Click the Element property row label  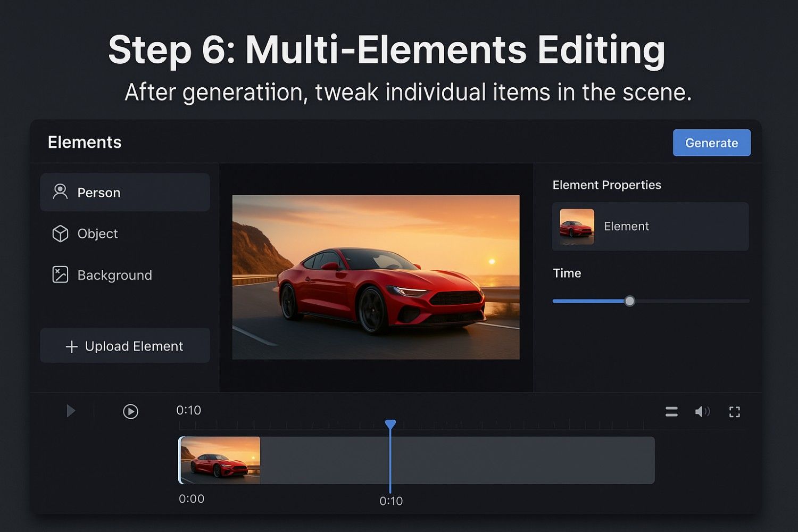click(x=626, y=226)
